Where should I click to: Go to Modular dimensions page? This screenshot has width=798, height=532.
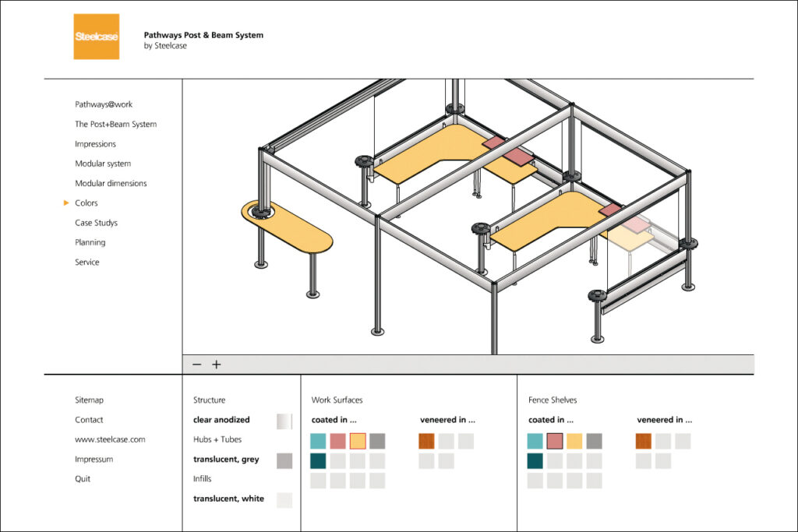(x=111, y=184)
